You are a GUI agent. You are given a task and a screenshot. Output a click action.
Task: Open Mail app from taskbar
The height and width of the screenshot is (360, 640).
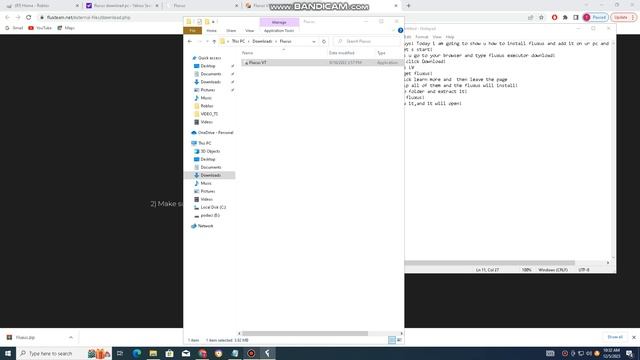[186, 353]
